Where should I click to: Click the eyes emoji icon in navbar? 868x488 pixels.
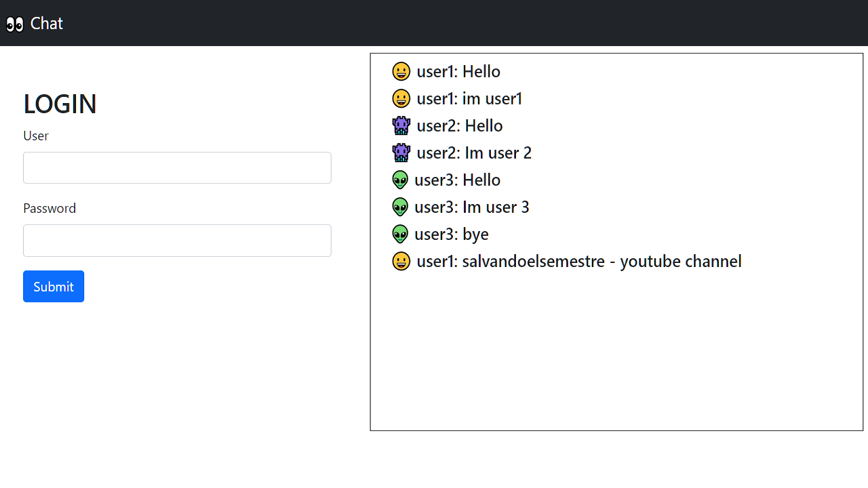tap(15, 24)
